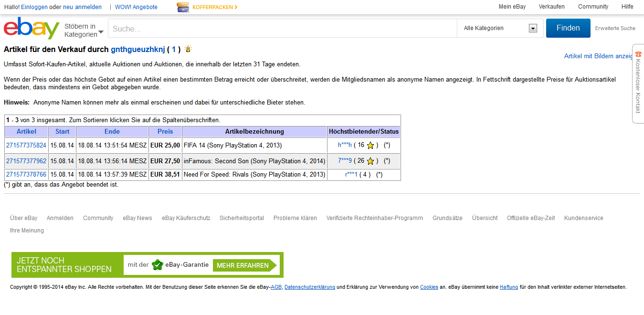Open Mein eBay menu
The height and width of the screenshot is (315, 644).
[x=512, y=7]
